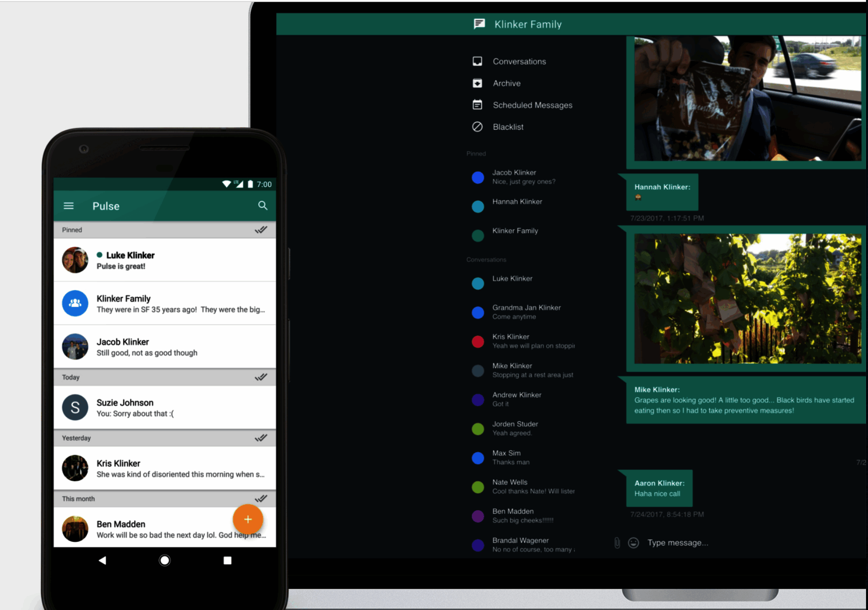The height and width of the screenshot is (610, 868).
Task: Click the Archive box icon in sidebar
Action: coord(478,83)
